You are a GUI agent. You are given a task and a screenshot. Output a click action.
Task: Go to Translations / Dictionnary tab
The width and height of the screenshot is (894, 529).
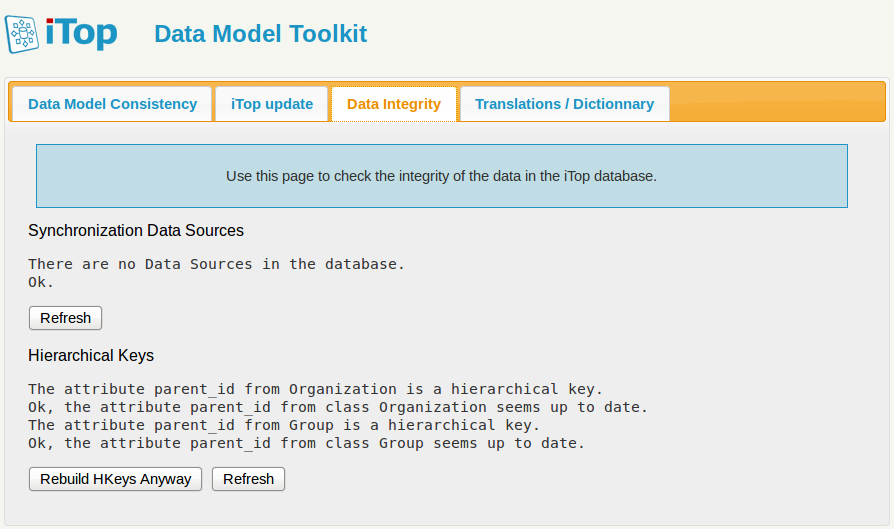click(564, 104)
